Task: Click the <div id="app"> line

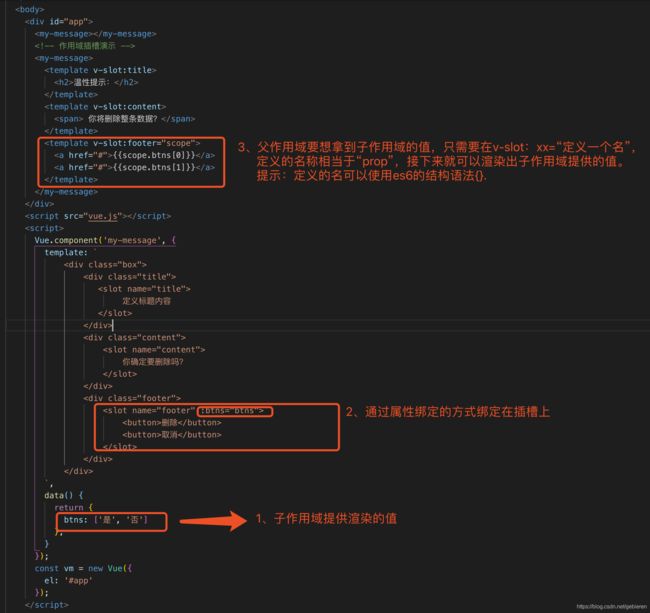Action: click(59, 22)
